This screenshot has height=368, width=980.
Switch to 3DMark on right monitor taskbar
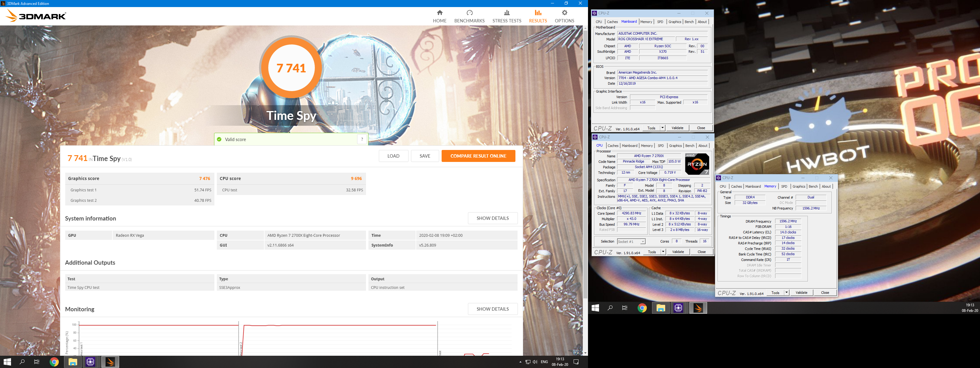point(698,308)
